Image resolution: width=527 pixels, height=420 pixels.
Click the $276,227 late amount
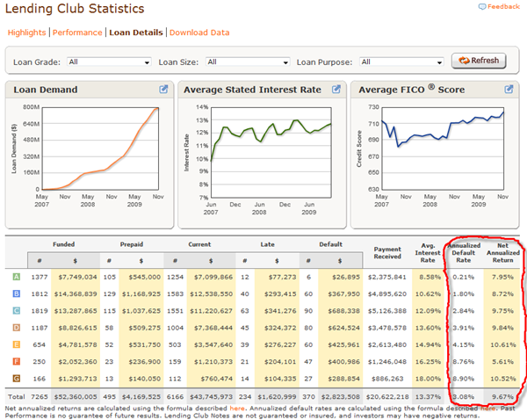280,344
